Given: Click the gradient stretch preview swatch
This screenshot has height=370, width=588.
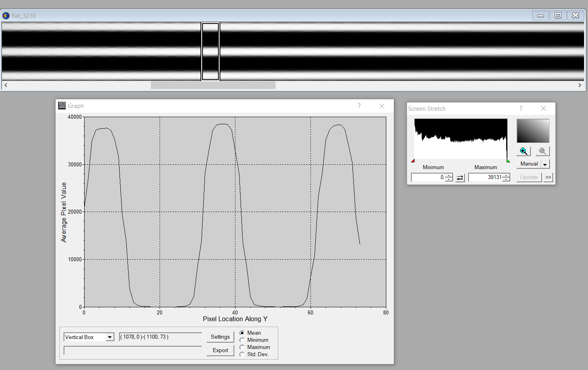Looking at the screenshot, I should (x=533, y=131).
